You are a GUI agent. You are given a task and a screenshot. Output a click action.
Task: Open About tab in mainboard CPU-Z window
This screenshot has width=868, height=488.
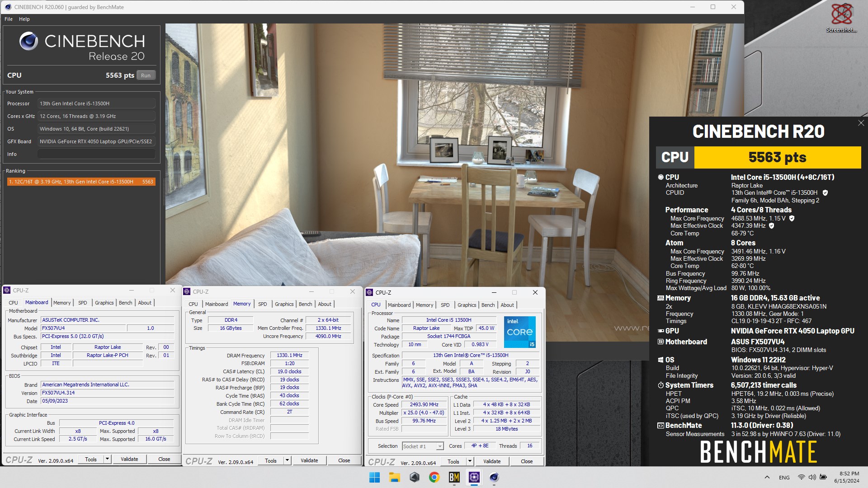coord(145,303)
